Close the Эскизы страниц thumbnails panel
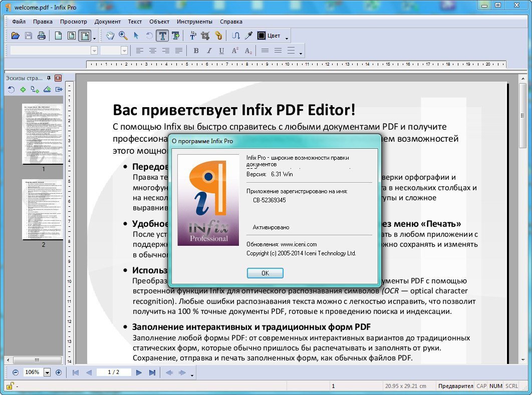 point(58,78)
